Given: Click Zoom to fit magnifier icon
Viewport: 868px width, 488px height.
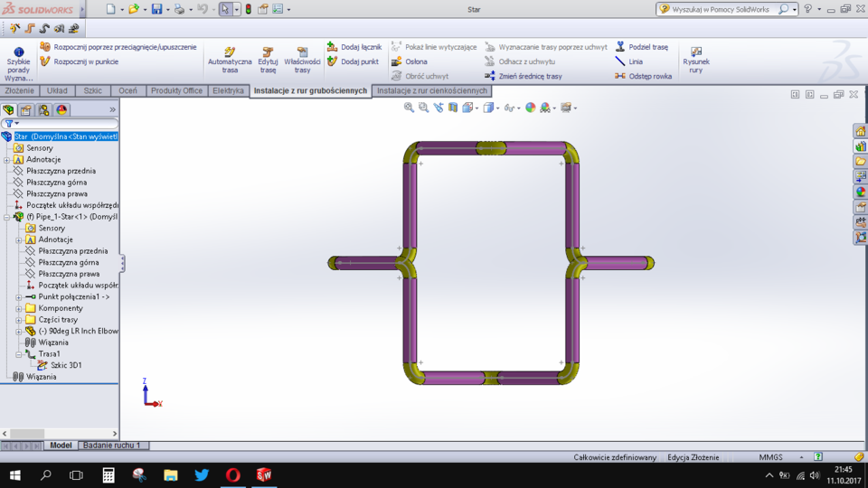Looking at the screenshot, I should click(409, 108).
